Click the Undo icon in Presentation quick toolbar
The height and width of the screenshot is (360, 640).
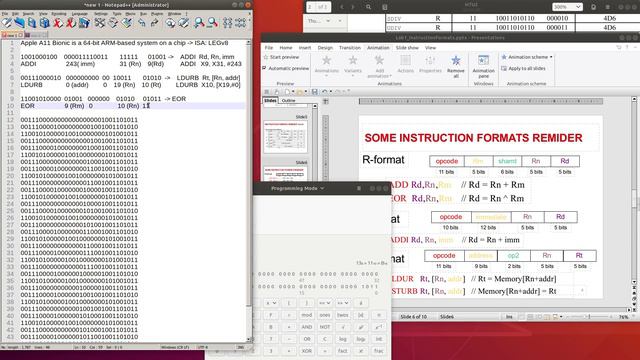[324, 92]
